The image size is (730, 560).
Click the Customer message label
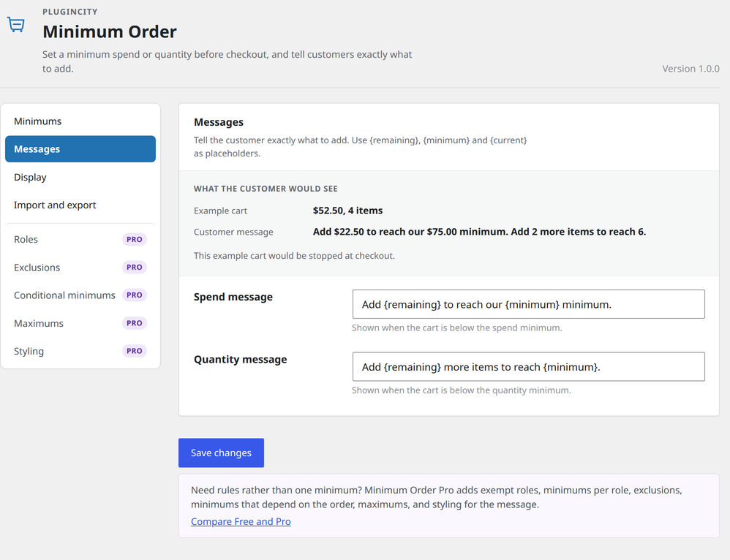[x=234, y=232]
